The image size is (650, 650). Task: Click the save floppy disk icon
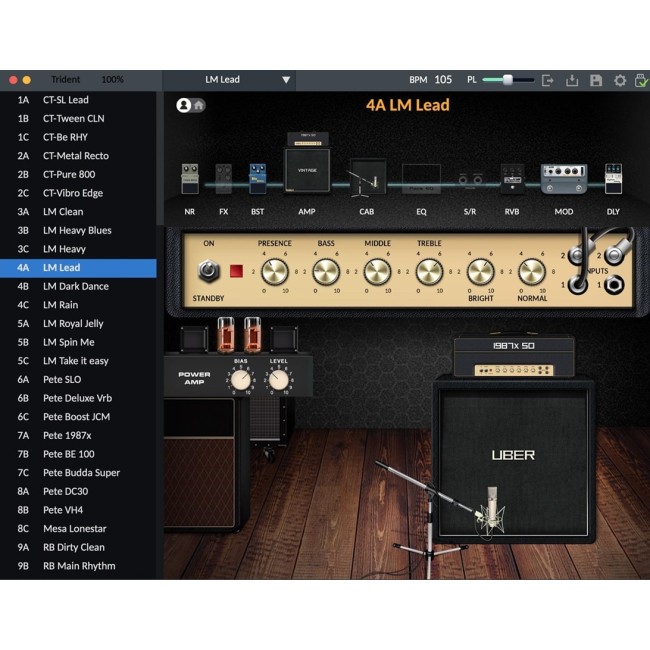[596, 80]
